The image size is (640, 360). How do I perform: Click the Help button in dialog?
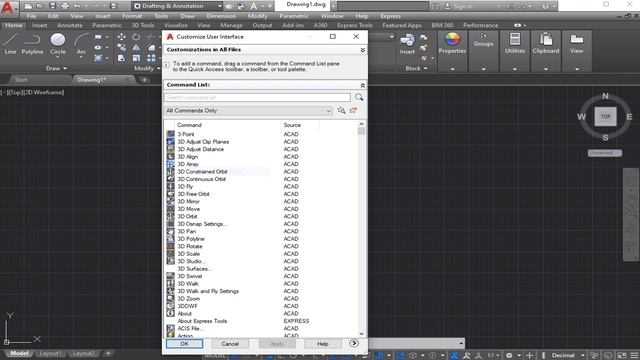322,344
